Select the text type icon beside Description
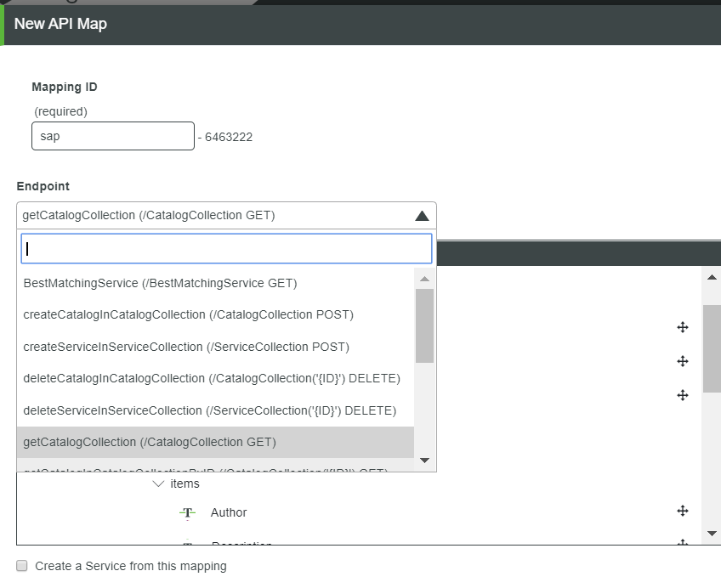 click(x=187, y=544)
